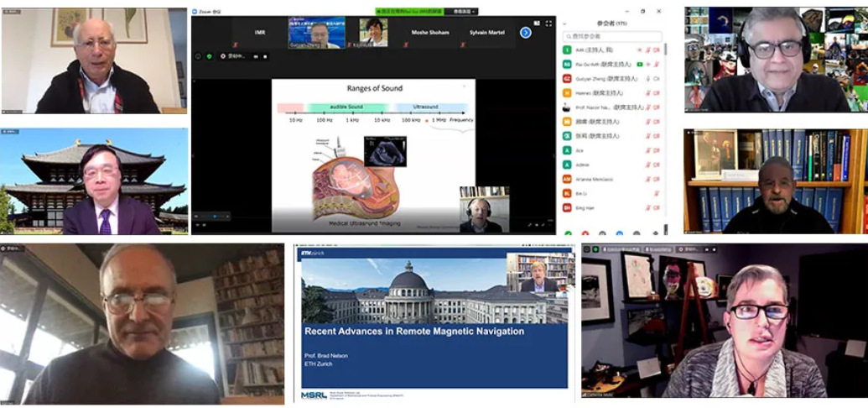
Task: Toggle muted microphone for Admin
Action: pyautogui.click(x=647, y=165)
